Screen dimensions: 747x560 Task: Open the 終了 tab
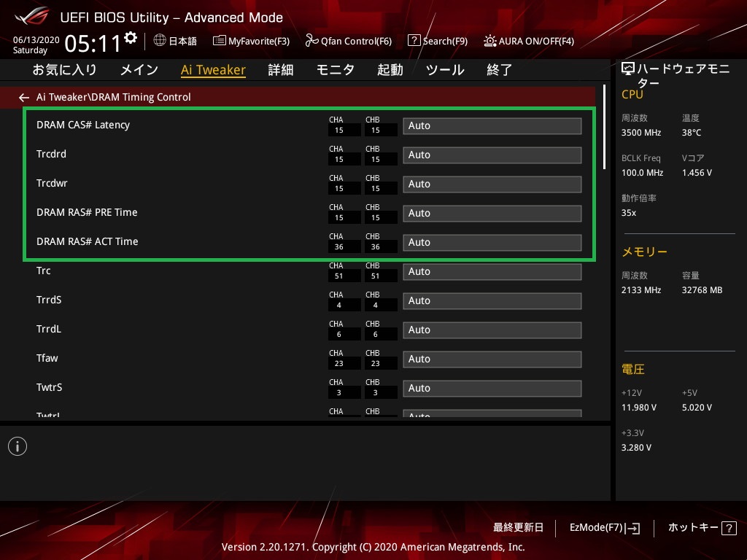(x=499, y=70)
